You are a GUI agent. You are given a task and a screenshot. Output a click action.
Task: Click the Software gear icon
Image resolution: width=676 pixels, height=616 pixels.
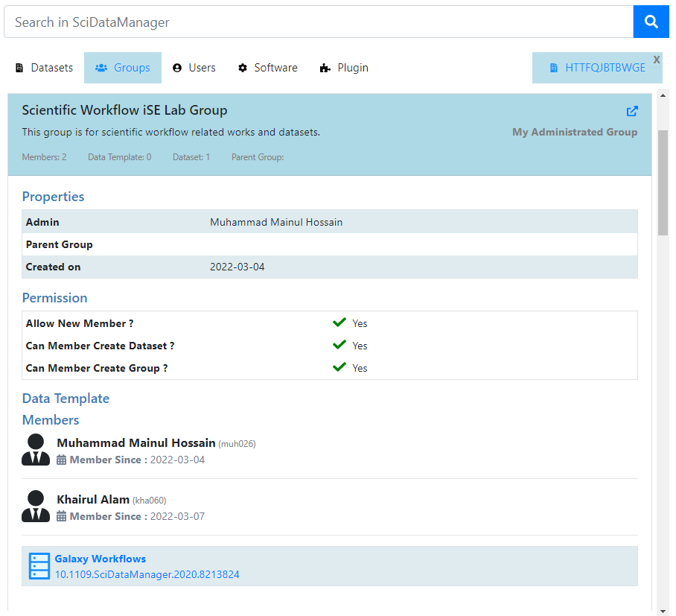click(243, 68)
